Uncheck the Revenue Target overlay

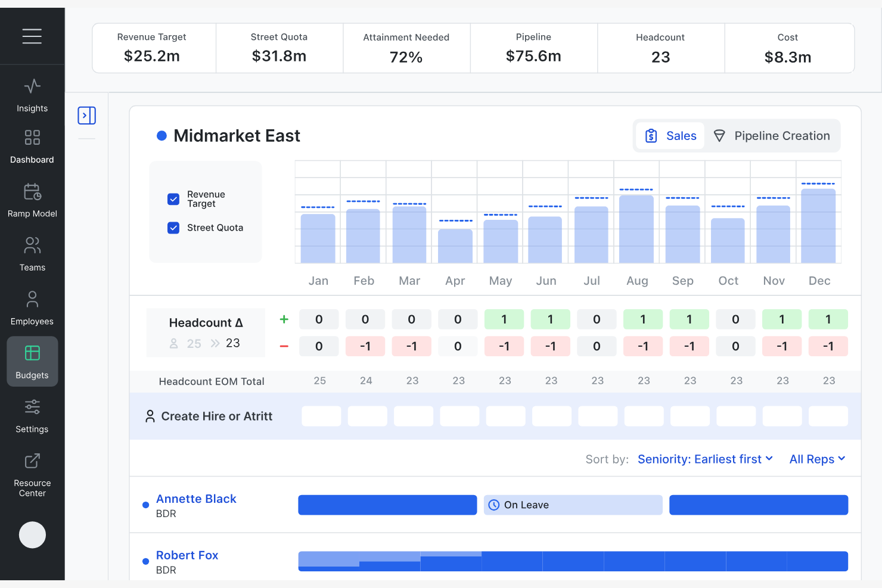173,199
